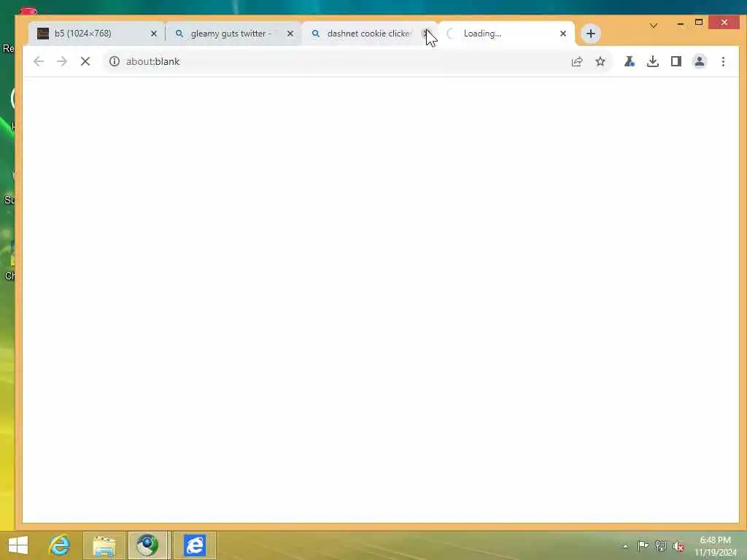Open a new tab with plus button
This screenshot has height=560, width=747.
pos(591,34)
